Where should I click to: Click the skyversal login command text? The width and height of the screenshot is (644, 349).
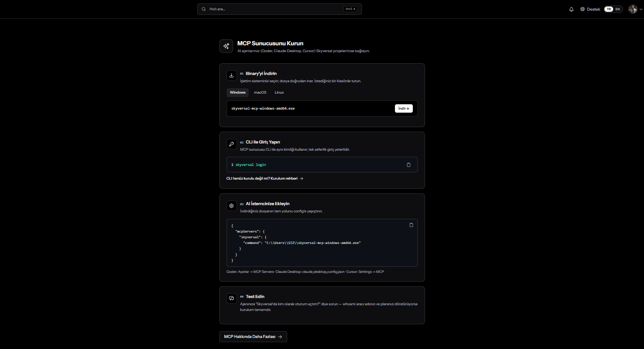point(251,165)
